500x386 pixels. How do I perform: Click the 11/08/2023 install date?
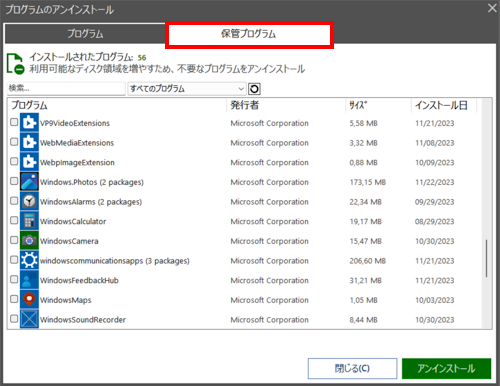tap(435, 143)
